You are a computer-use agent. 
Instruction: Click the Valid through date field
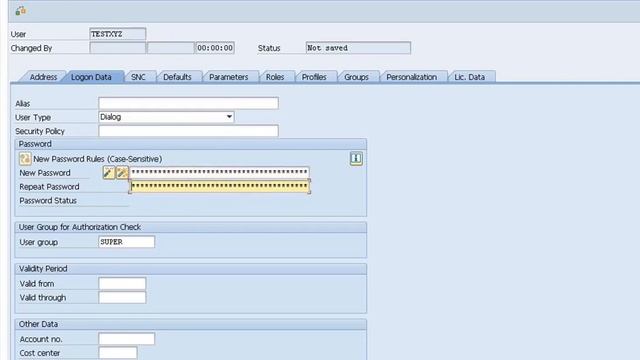coord(122,297)
